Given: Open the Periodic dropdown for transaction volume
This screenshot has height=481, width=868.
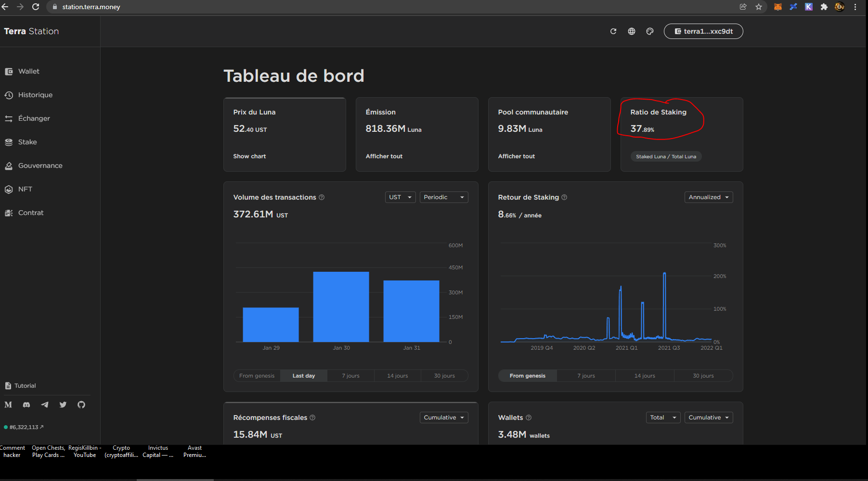Looking at the screenshot, I should point(444,197).
